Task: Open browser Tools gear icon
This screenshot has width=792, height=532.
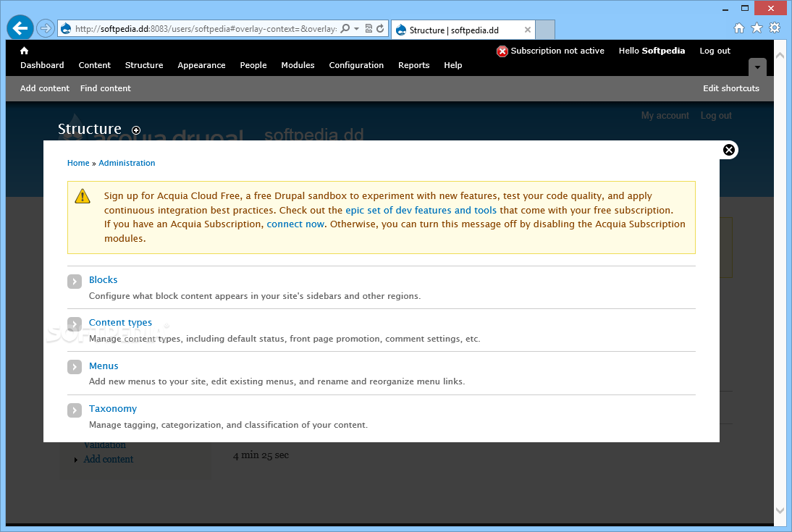Action: [x=775, y=28]
